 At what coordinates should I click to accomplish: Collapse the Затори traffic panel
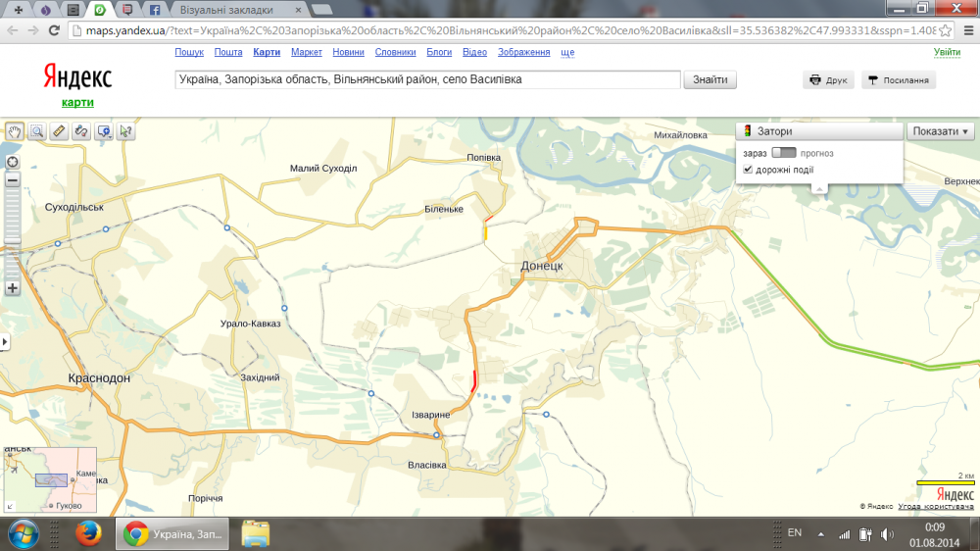pos(819,188)
